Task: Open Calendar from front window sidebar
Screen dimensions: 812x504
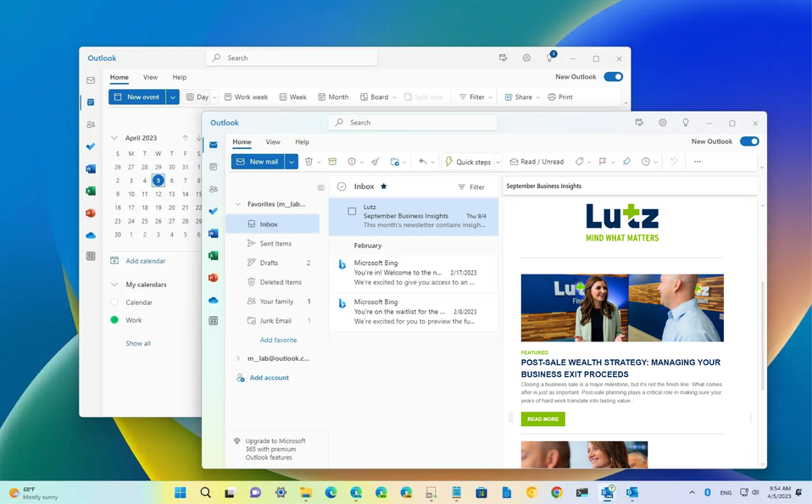Action: [x=214, y=167]
